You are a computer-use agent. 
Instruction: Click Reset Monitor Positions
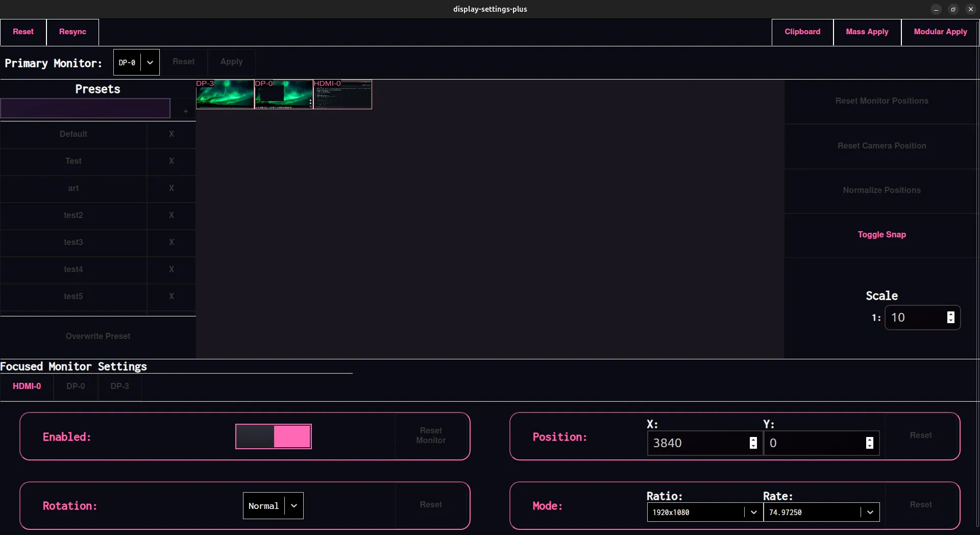pyautogui.click(x=881, y=101)
